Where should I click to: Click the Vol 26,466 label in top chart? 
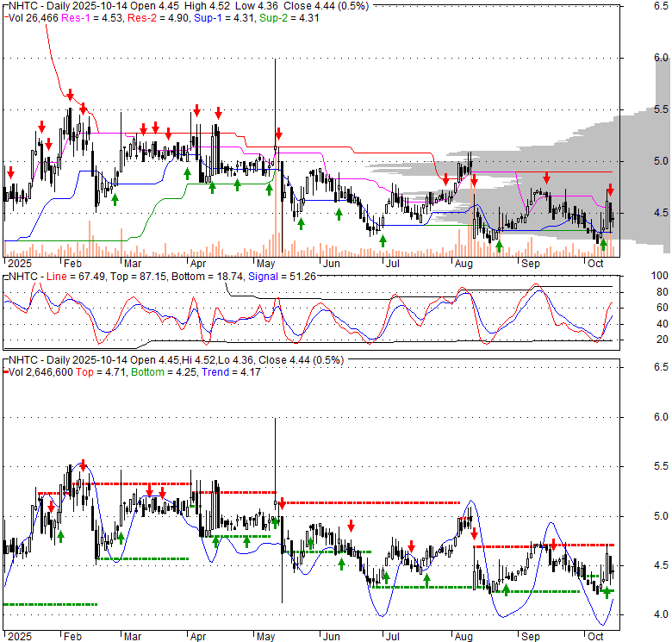(34, 18)
